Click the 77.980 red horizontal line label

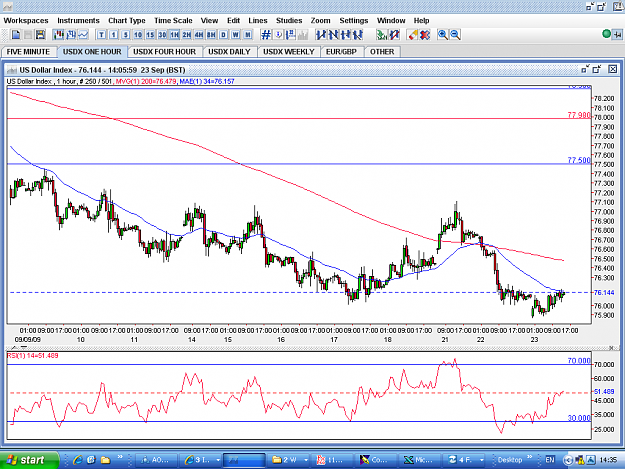[x=579, y=115]
